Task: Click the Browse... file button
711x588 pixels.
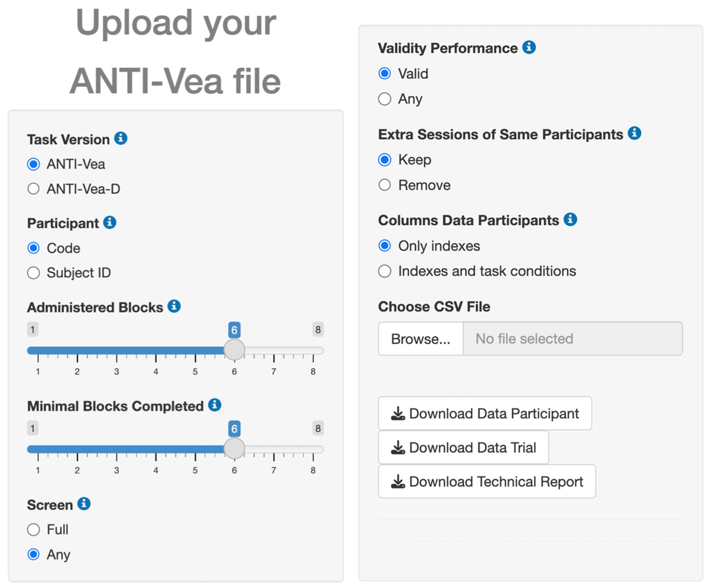Action: click(420, 339)
